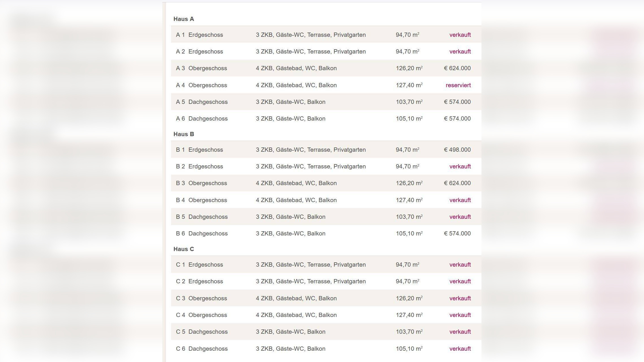
Task: Select the € 574.000 price for unit A 6
Action: point(457,119)
